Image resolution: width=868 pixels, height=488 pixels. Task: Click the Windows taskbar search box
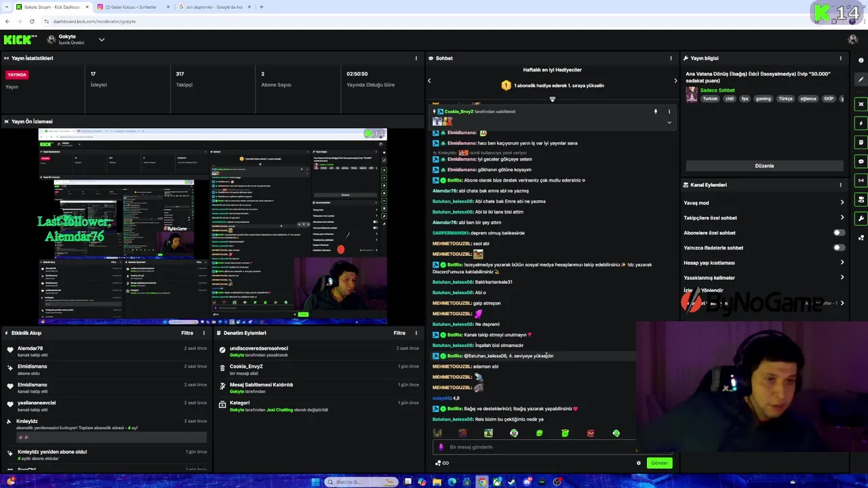tap(360, 482)
